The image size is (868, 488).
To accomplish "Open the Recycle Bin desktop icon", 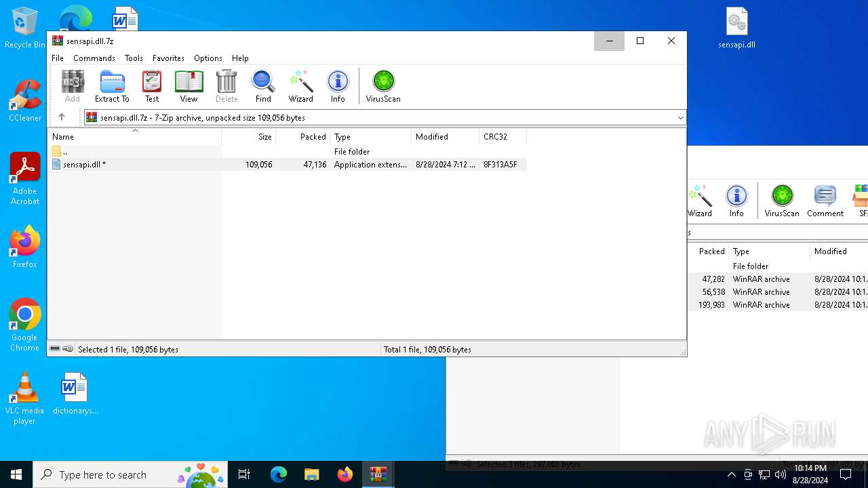I will (25, 28).
